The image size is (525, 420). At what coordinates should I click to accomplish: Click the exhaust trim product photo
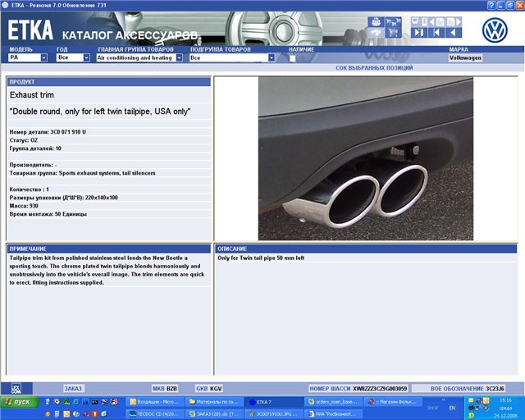(x=366, y=159)
